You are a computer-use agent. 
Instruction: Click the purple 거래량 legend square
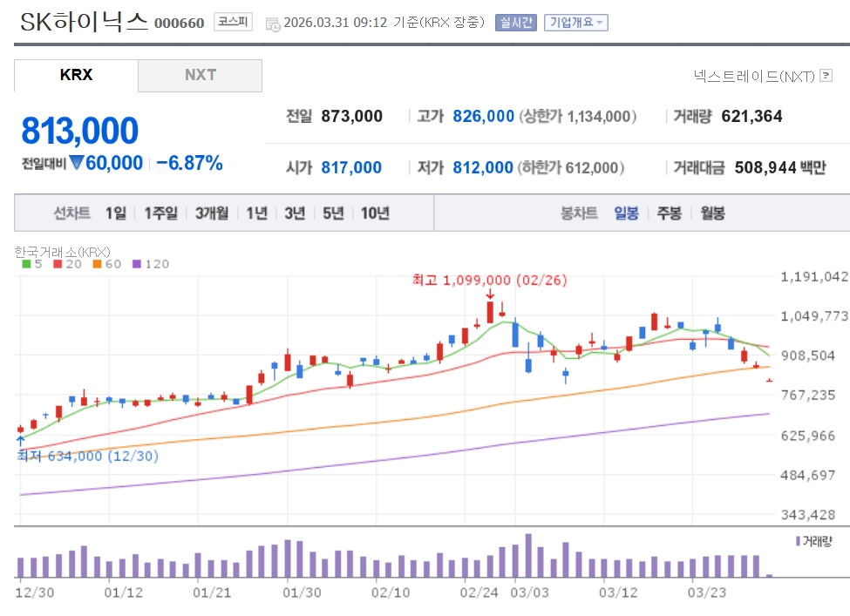[798, 541]
